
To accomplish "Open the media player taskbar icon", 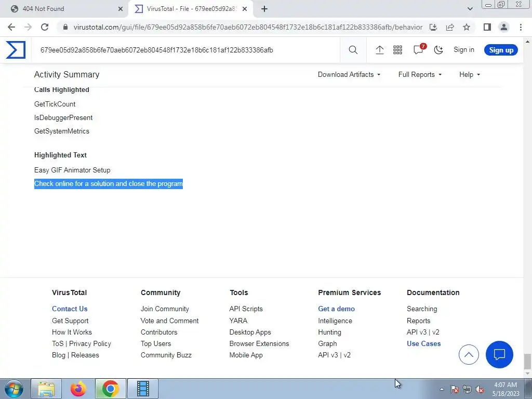I will (x=143, y=389).
